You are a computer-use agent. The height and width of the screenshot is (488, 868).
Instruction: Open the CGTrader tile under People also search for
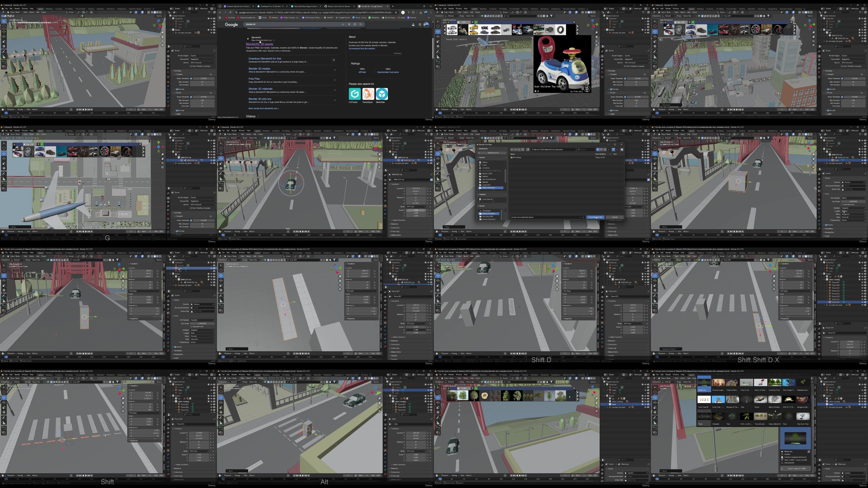pyautogui.click(x=355, y=94)
